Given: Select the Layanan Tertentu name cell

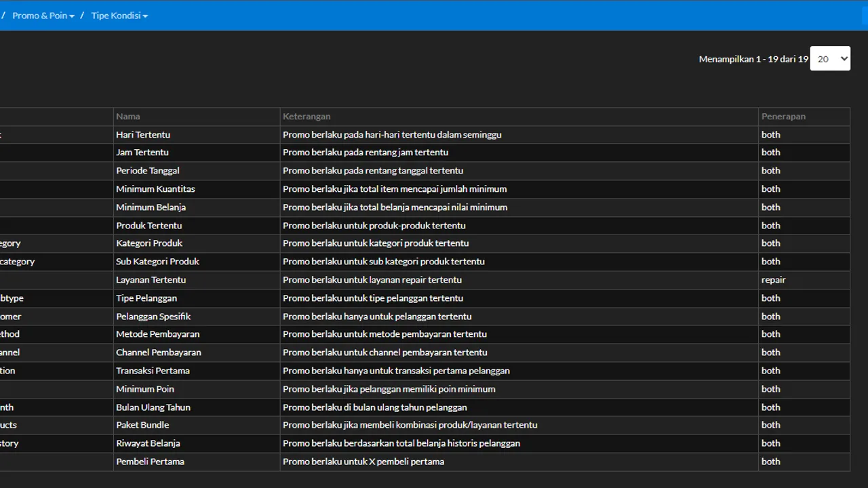Looking at the screenshot, I should (x=197, y=280).
